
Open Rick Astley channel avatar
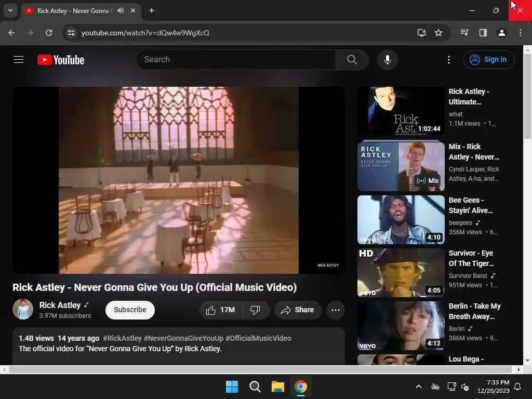[x=23, y=309]
